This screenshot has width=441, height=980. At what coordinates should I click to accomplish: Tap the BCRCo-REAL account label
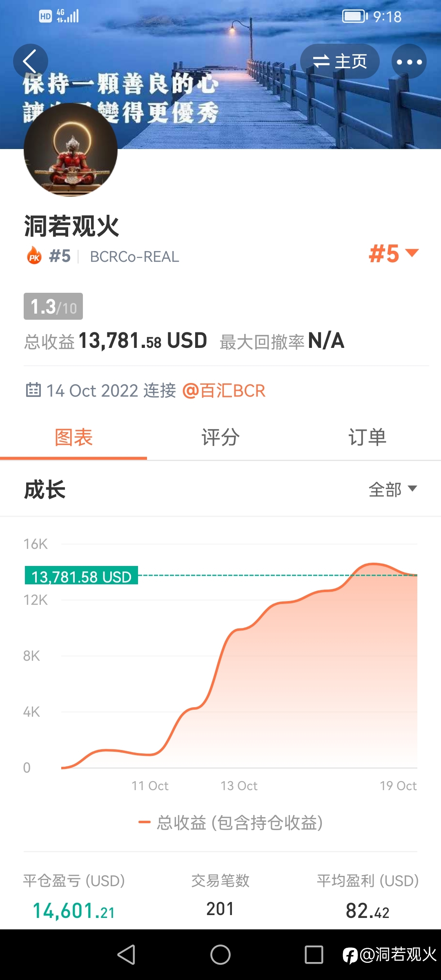coord(135,257)
